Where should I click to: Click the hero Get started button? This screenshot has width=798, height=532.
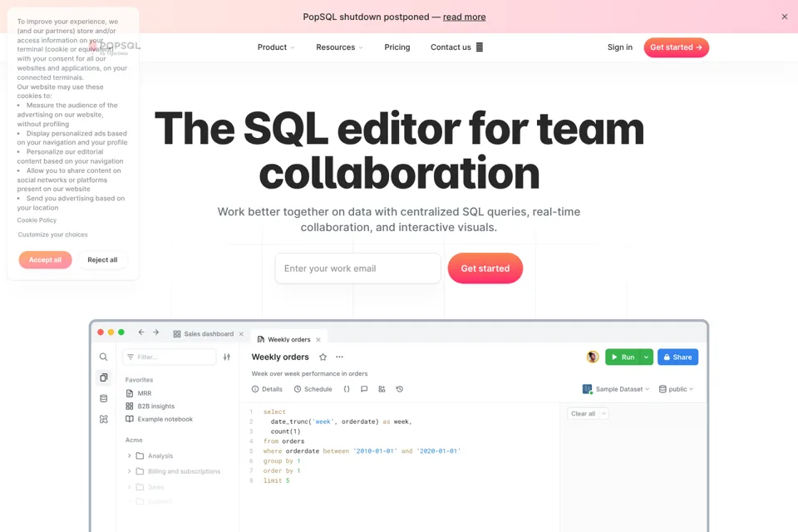coord(485,268)
